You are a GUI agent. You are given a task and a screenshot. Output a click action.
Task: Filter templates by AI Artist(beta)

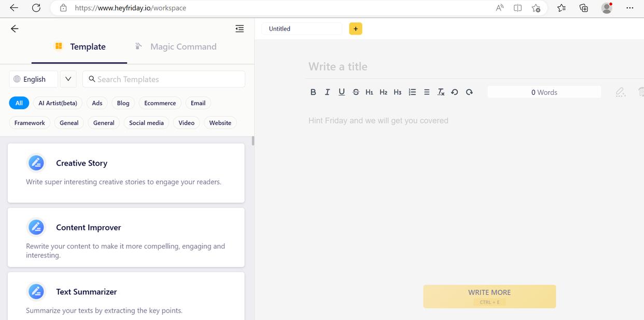(x=58, y=103)
